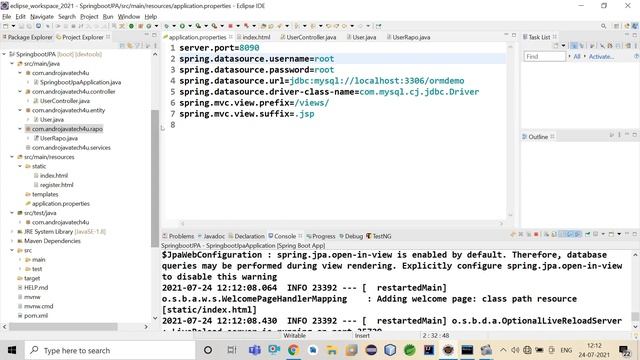Collapse the static folder node
This screenshot has width=640, height=360.
[x=20, y=166]
